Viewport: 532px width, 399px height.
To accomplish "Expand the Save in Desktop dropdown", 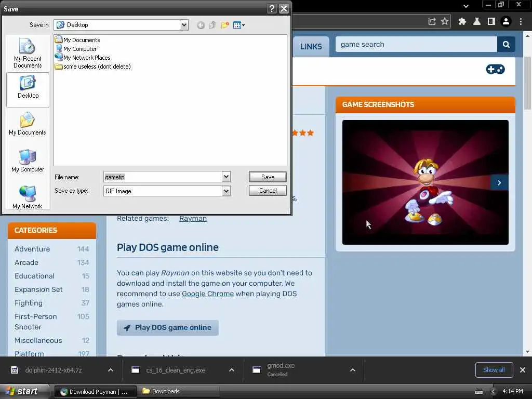I will 184,25.
